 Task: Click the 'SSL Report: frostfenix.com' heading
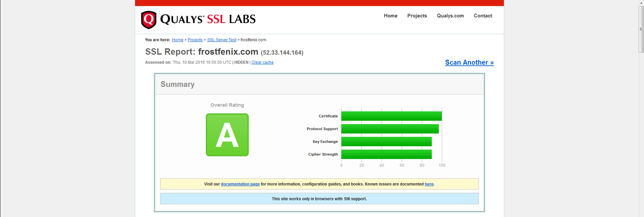tap(201, 52)
